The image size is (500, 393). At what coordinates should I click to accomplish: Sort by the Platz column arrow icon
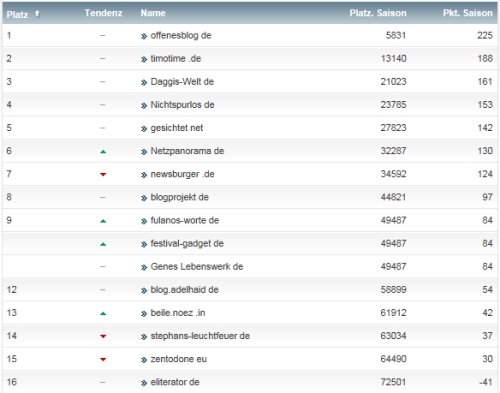point(37,14)
